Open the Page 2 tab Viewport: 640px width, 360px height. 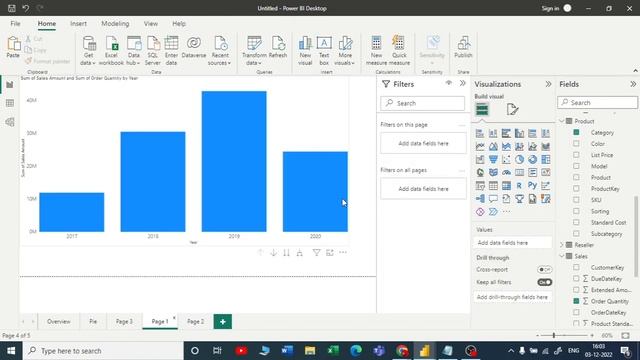tap(196, 322)
